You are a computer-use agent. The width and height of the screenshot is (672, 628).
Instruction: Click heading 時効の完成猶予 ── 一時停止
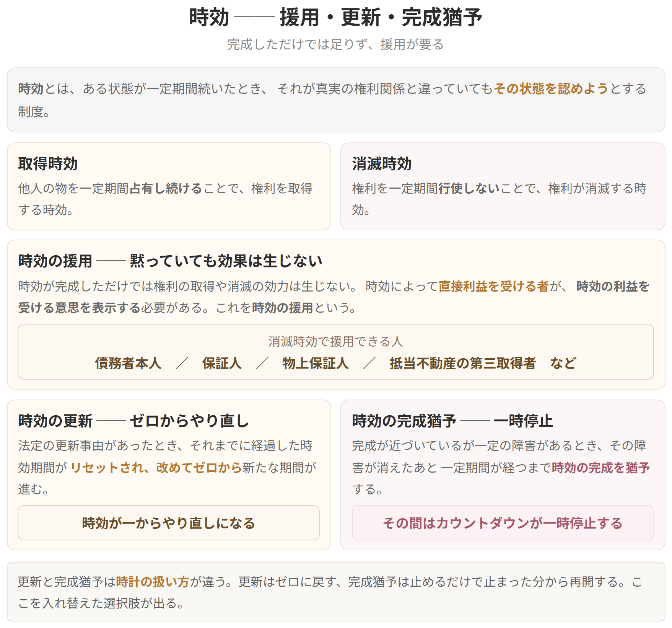452,421
